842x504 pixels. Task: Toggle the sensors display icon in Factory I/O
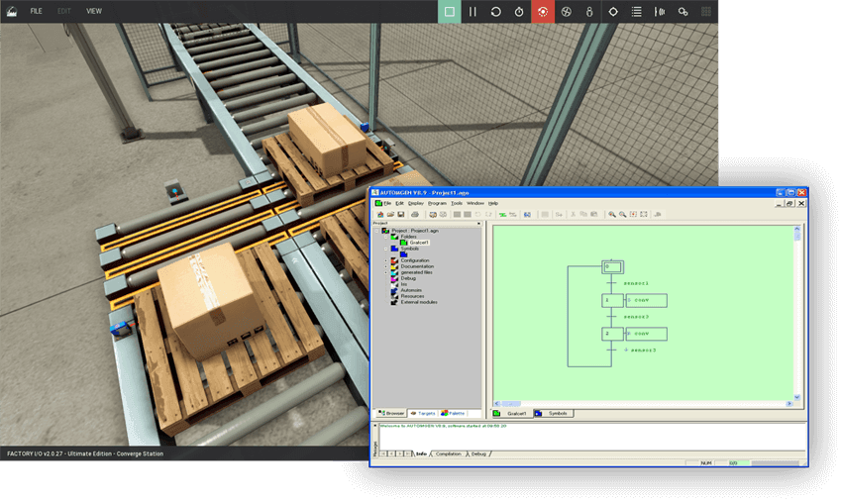(660, 11)
